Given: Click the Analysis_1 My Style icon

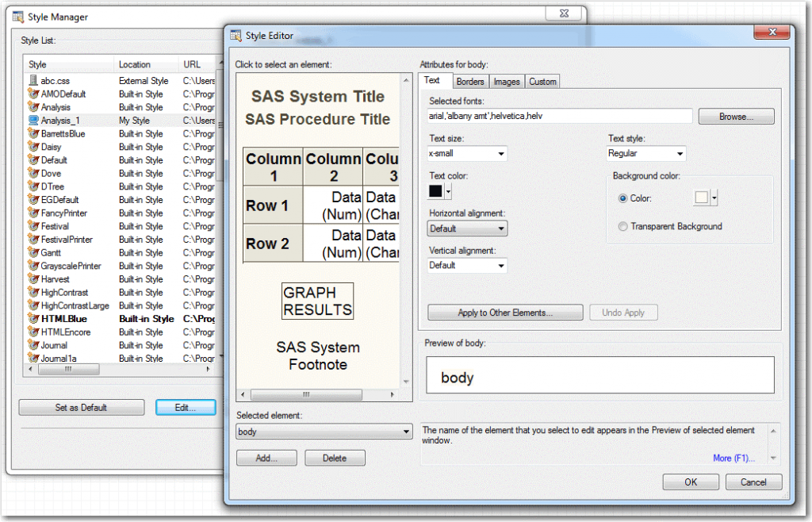Looking at the screenshot, I should (x=33, y=121).
